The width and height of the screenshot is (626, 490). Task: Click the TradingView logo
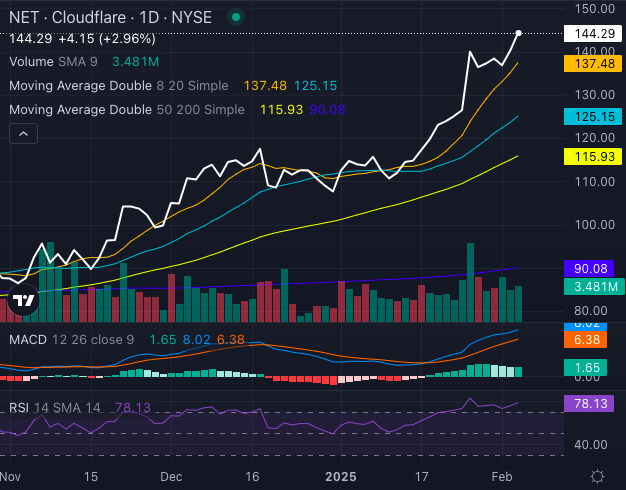tap(24, 300)
